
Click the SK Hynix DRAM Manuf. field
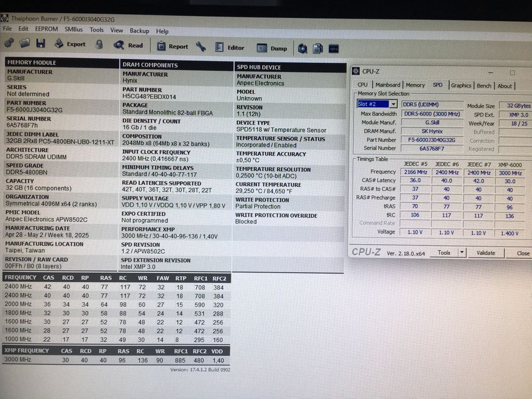(432, 131)
